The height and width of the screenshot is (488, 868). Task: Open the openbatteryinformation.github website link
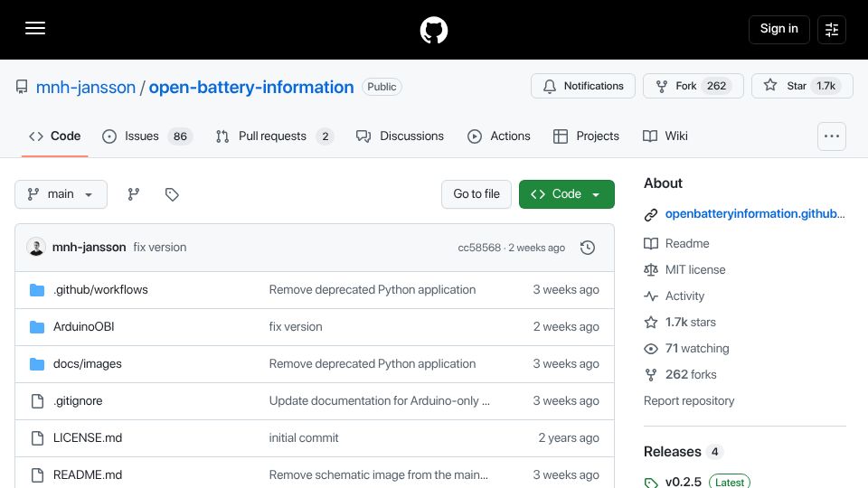tap(754, 213)
